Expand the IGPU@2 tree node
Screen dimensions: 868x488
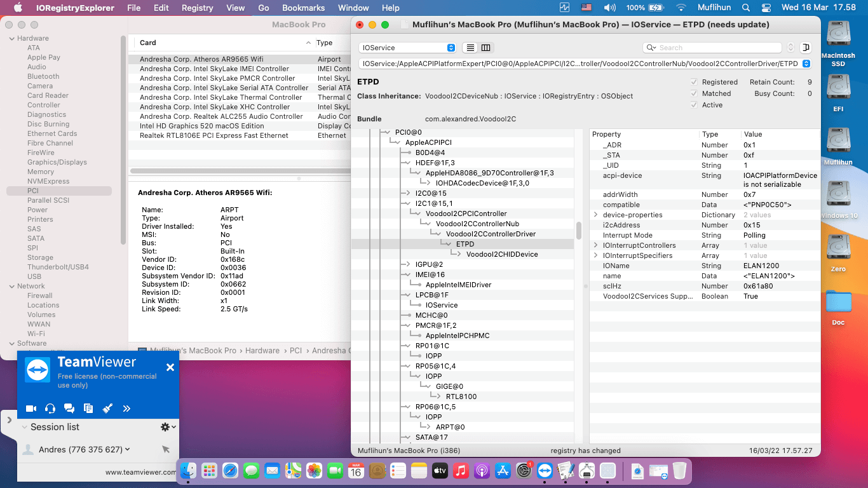408,264
